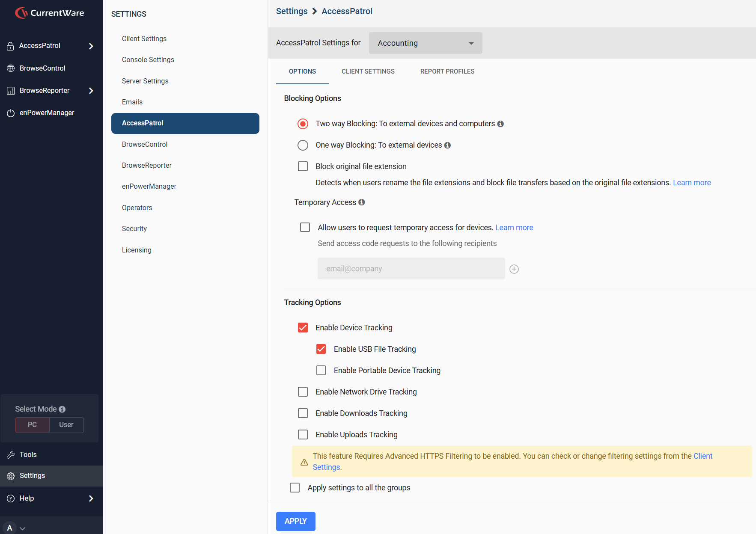756x534 pixels.
Task: Open the Accounting group dropdown
Action: tap(426, 43)
